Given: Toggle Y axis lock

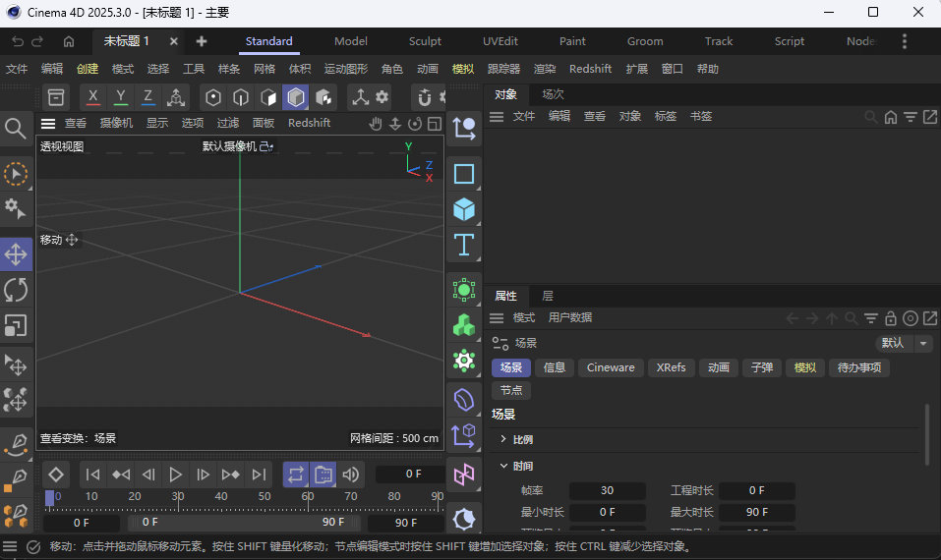Looking at the screenshot, I should 121,96.
